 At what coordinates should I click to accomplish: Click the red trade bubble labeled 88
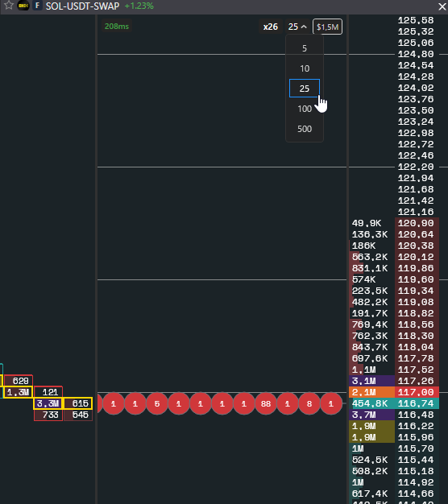click(x=266, y=403)
